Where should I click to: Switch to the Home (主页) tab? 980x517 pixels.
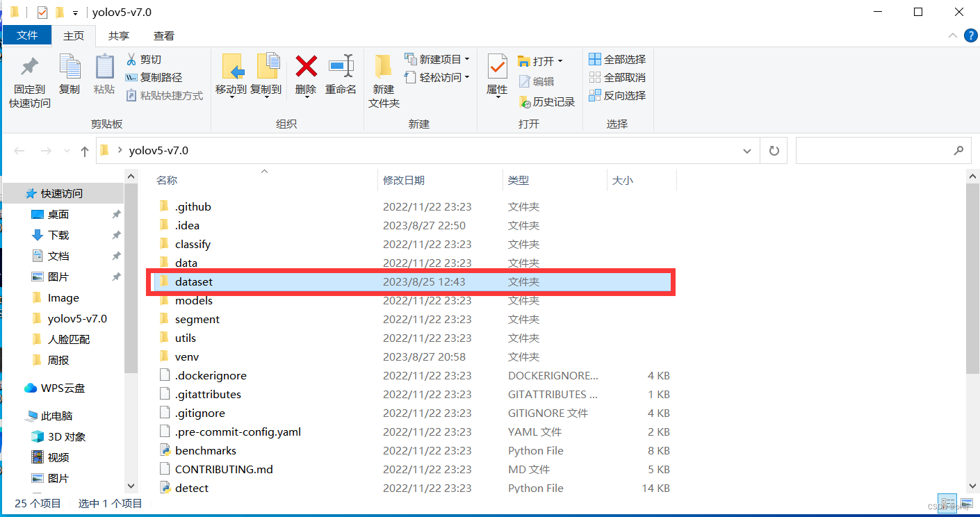[x=74, y=35]
